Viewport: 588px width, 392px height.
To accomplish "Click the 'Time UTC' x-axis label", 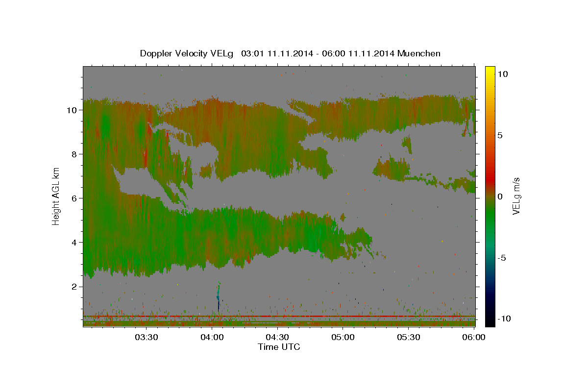I will pos(279,347).
